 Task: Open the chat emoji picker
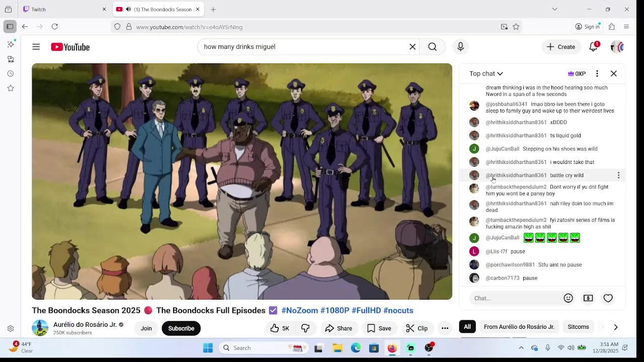(569, 298)
